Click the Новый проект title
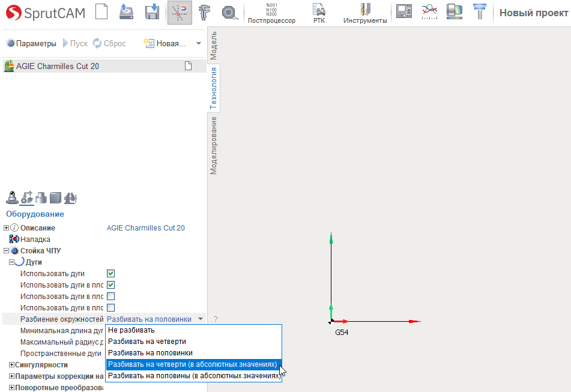 click(x=534, y=13)
